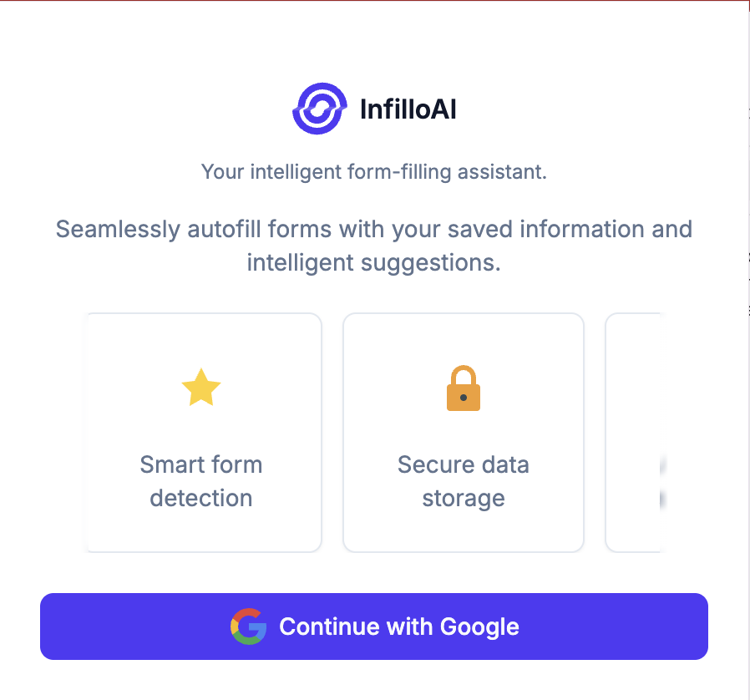Open the Secure data storage card
This screenshot has width=750, height=700.
pos(464,433)
